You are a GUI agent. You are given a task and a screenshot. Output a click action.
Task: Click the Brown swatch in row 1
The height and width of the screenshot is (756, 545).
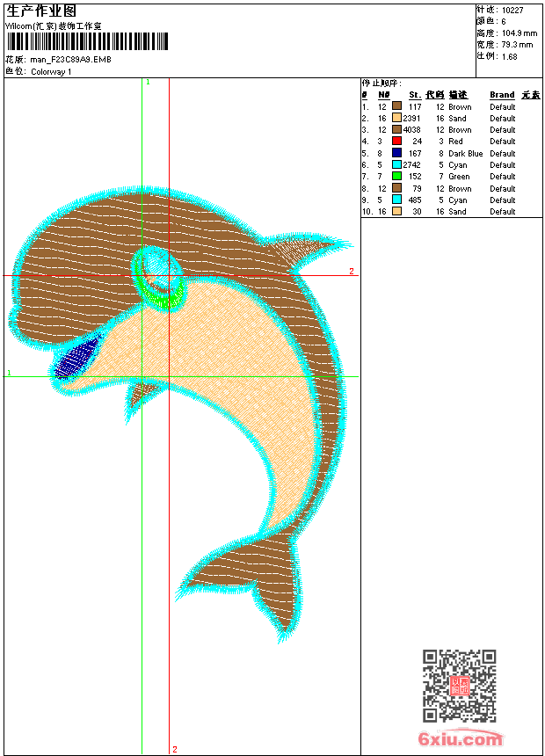[397, 105]
